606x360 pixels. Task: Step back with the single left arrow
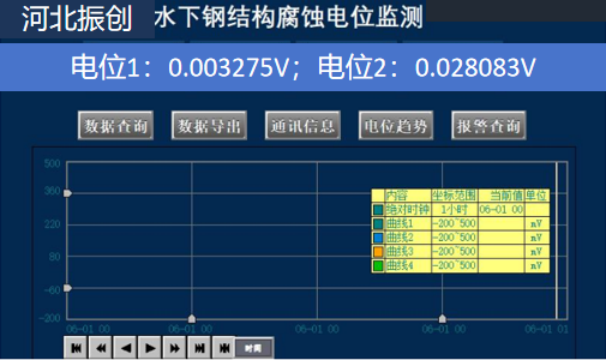126,348
